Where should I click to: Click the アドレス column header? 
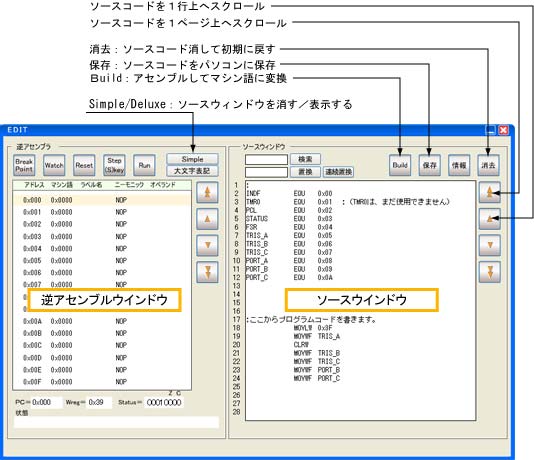(34, 185)
